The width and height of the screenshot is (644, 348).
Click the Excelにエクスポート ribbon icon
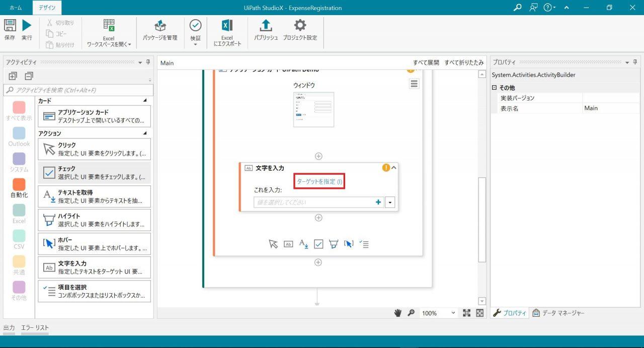[x=227, y=33]
